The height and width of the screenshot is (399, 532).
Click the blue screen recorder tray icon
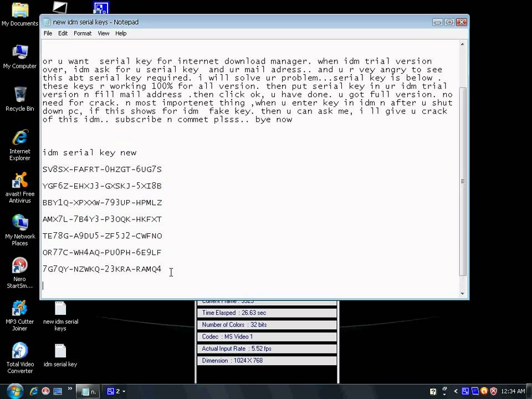point(465,391)
